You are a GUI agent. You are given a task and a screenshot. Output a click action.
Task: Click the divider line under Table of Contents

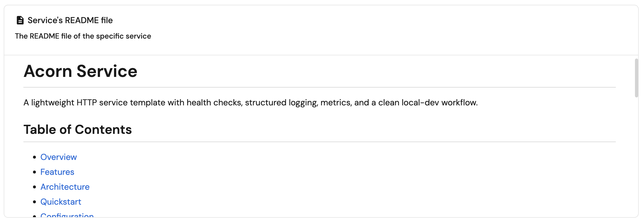(319, 142)
